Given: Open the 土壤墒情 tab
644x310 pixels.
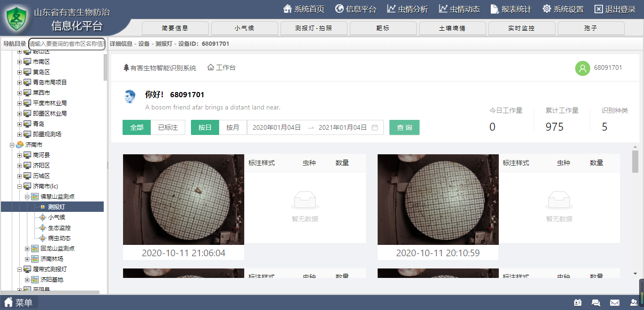Looking at the screenshot, I should (452, 28).
